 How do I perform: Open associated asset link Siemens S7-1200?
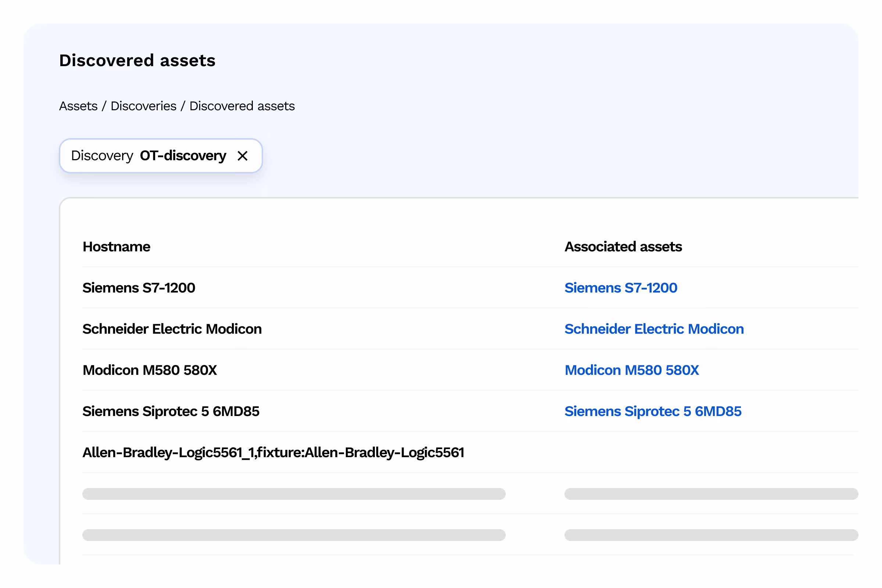pyautogui.click(x=621, y=288)
